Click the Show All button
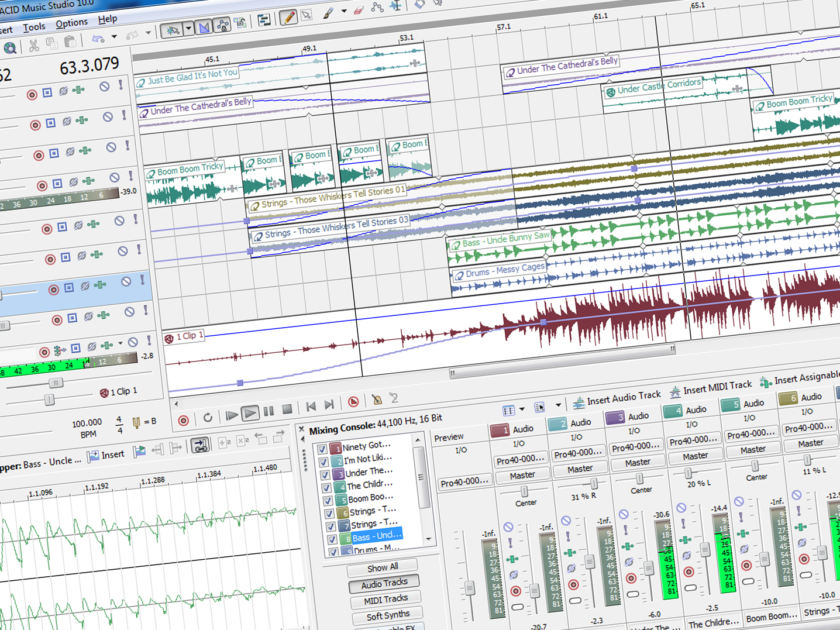Image resolution: width=840 pixels, height=630 pixels. click(382, 567)
